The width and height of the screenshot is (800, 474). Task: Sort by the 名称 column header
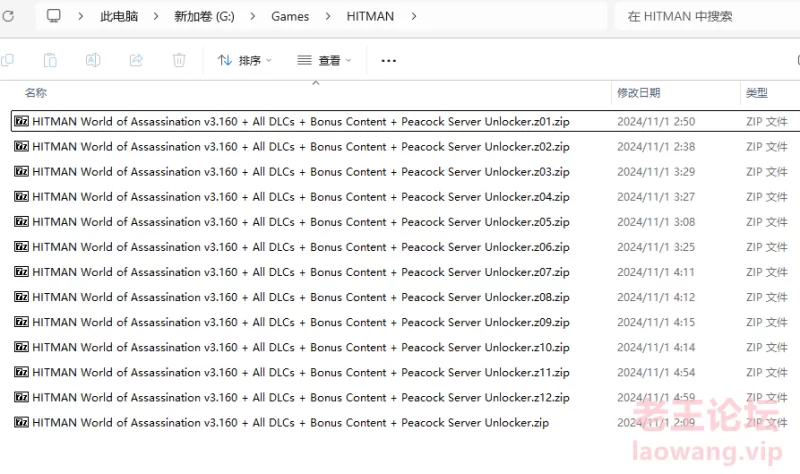pyautogui.click(x=36, y=93)
